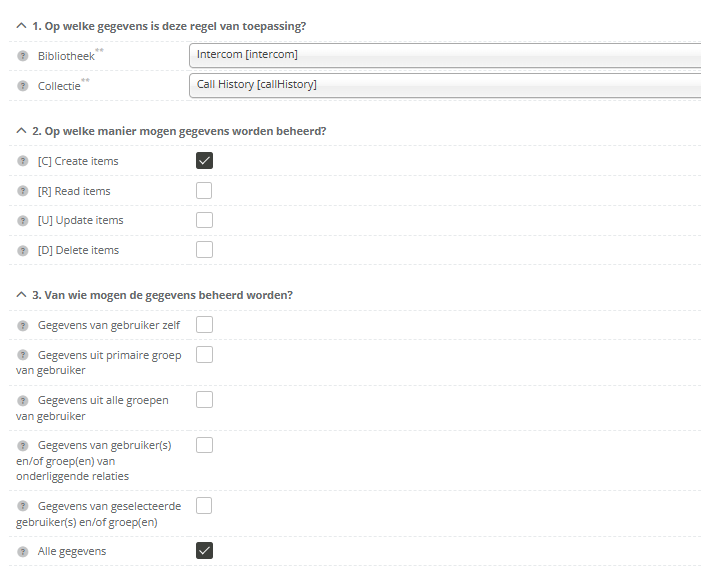This screenshot has width=701, height=577.
Task: Check the Delete items checkbox
Action: (204, 250)
